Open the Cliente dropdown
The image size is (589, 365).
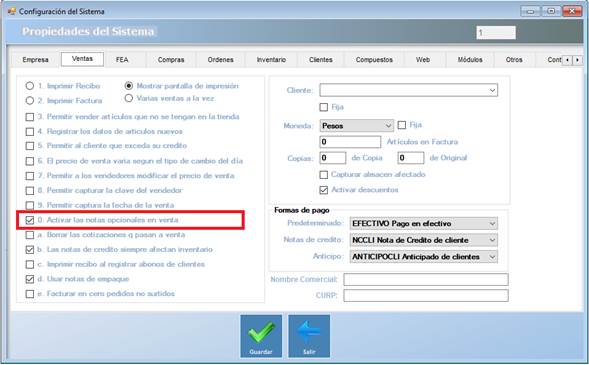click(x=408, y=90)
